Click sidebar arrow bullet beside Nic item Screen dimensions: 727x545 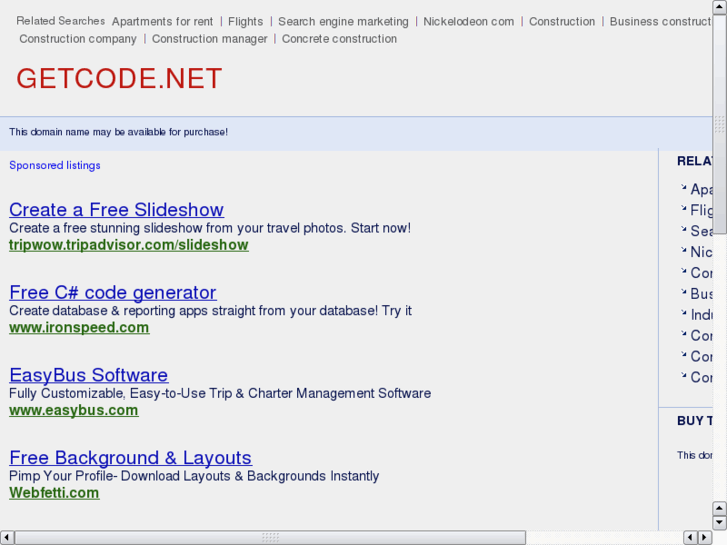[683, 250]
